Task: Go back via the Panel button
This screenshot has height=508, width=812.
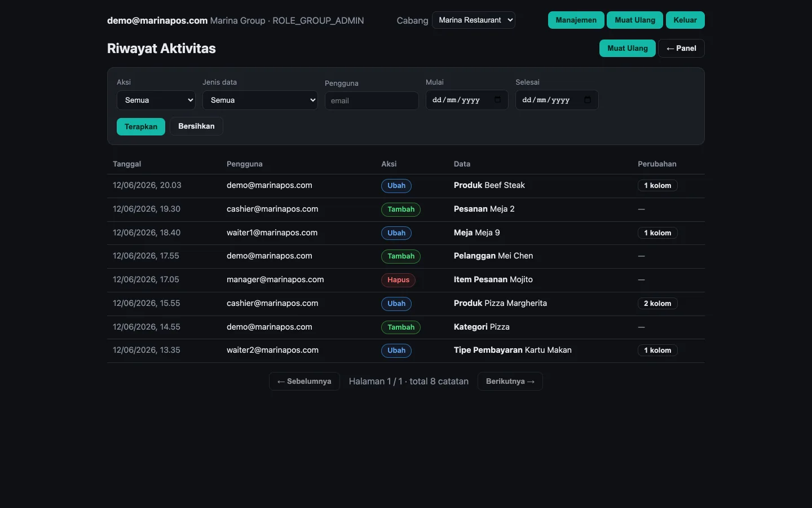Action: [681, 48]
